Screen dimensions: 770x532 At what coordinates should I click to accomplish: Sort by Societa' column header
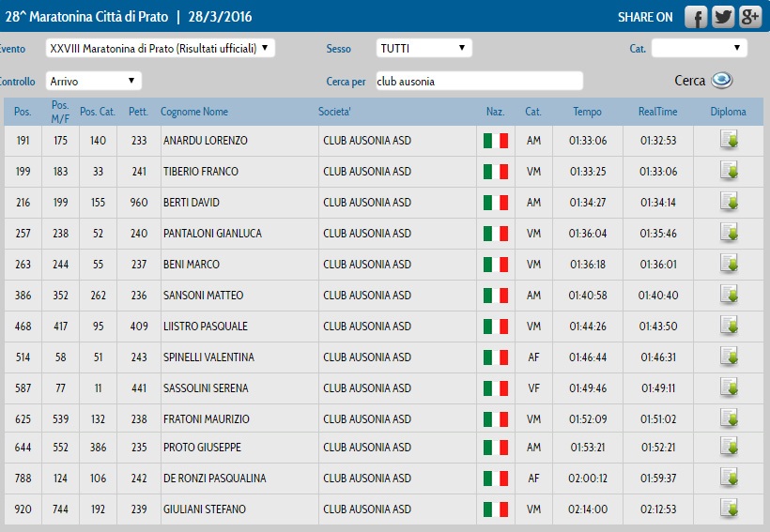[x=334, y=112]
